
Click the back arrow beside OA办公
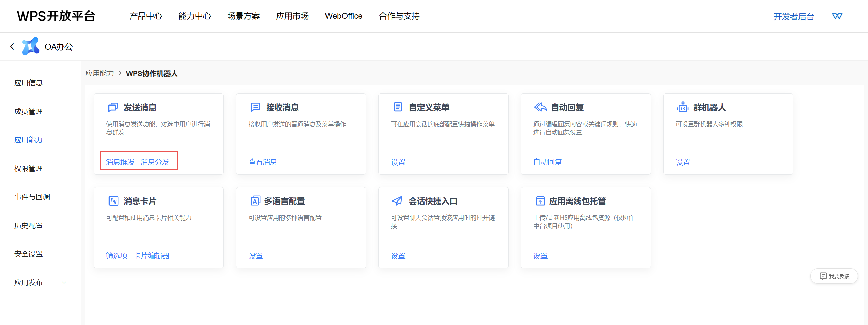coord(12,46)
